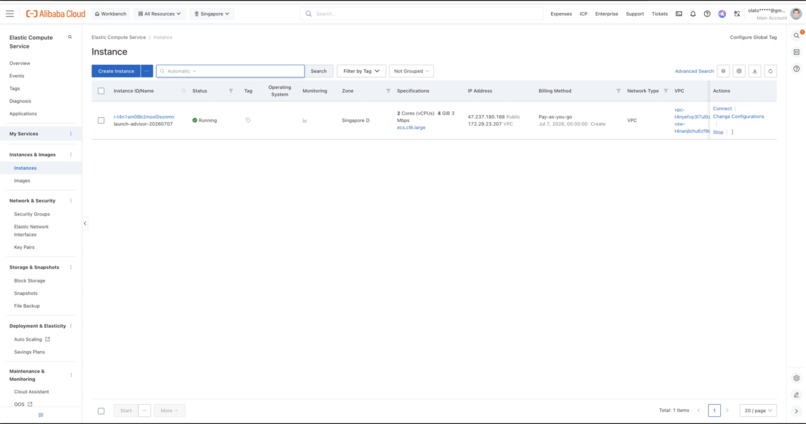Expand the Filter by Tag dropdown
The width and height of the screenshot is (806, 424).
click(361, 71)
